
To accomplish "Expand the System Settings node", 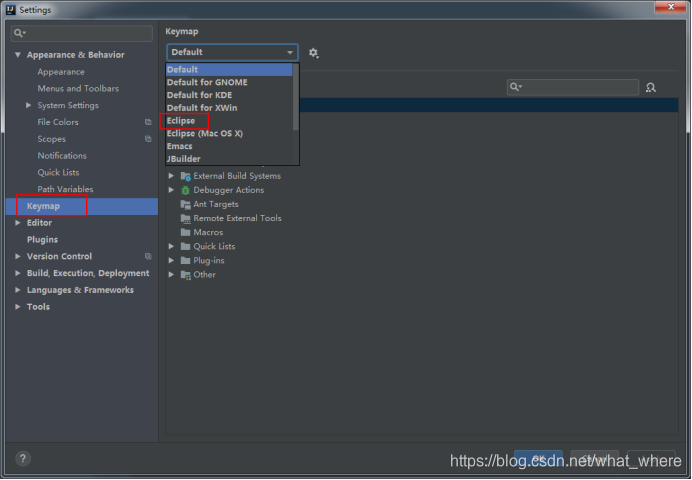I will (x=28, y=105).
